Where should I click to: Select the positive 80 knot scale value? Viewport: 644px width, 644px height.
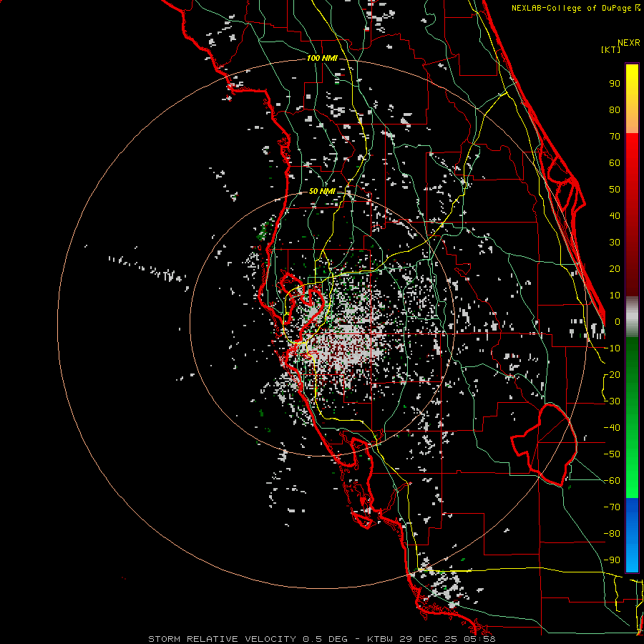point(615,110)
